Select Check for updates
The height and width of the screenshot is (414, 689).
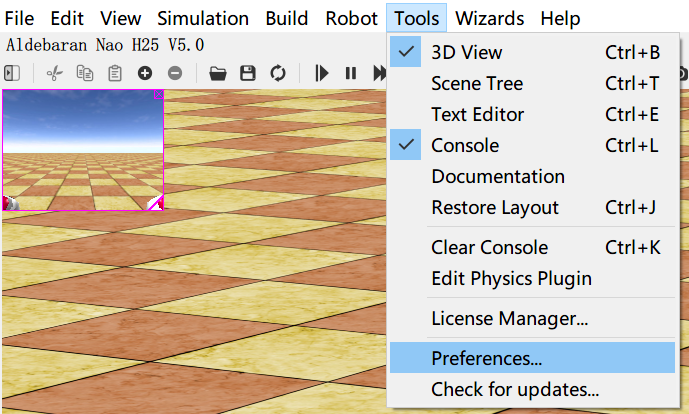(533, 389)
